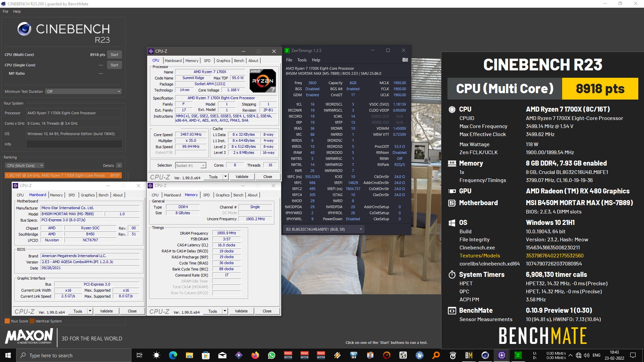Click Close in the CPU-Z Mainboard window
The height and width of the screenshot is (362, 644).
(132, 311)
